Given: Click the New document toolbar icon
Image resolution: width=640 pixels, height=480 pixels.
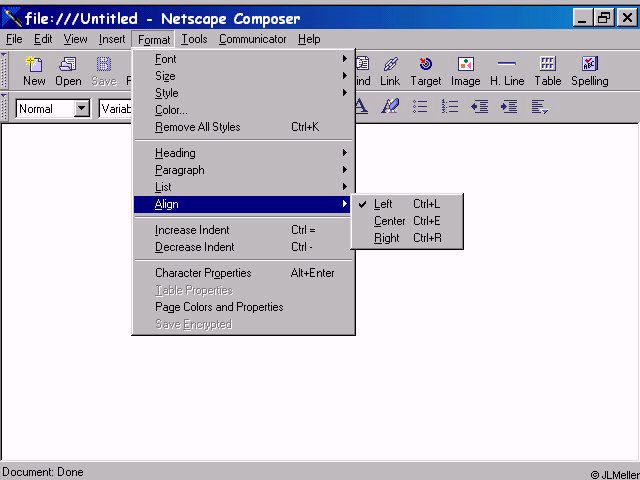Looking at the screenshot, I should [34, 71].
